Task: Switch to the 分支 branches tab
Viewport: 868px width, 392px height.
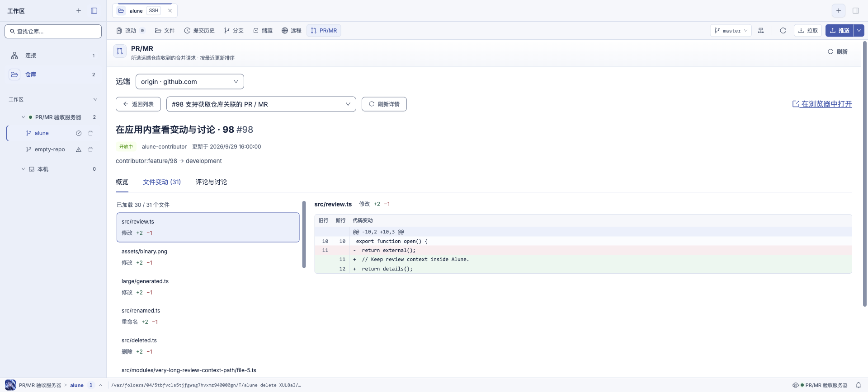Action: 234,31
